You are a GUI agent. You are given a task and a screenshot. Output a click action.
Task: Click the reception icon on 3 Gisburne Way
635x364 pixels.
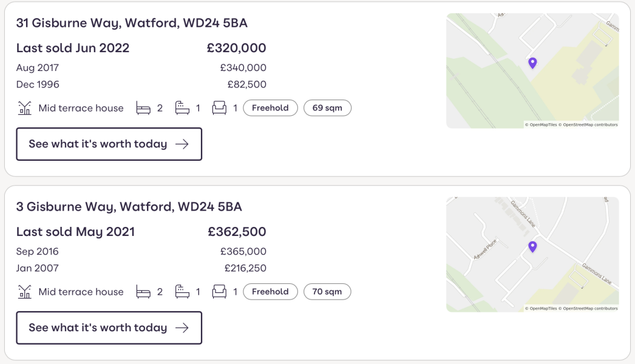tap(219, 291)
